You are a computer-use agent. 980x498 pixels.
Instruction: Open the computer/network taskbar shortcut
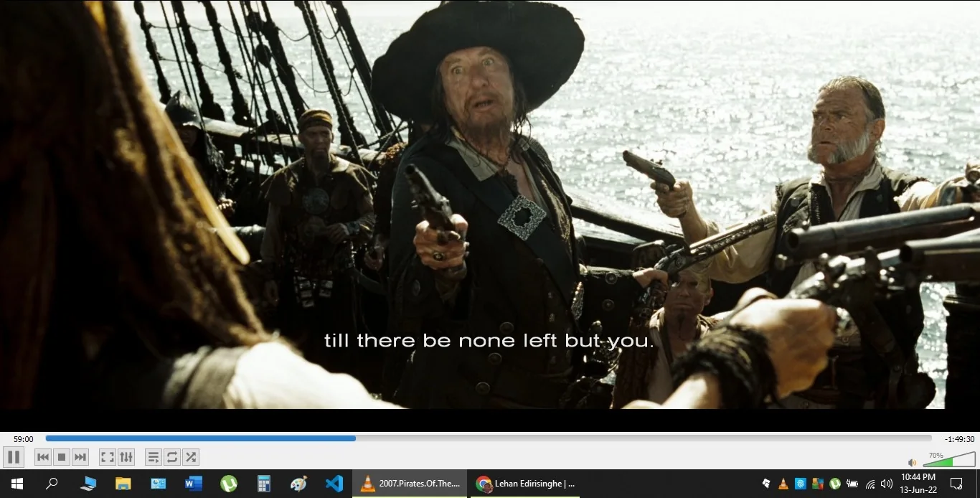click(x=88, y=484)
